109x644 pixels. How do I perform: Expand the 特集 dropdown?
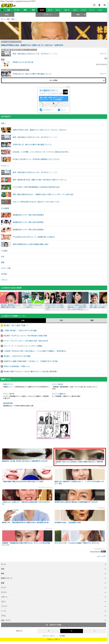(x=79, y=14)
